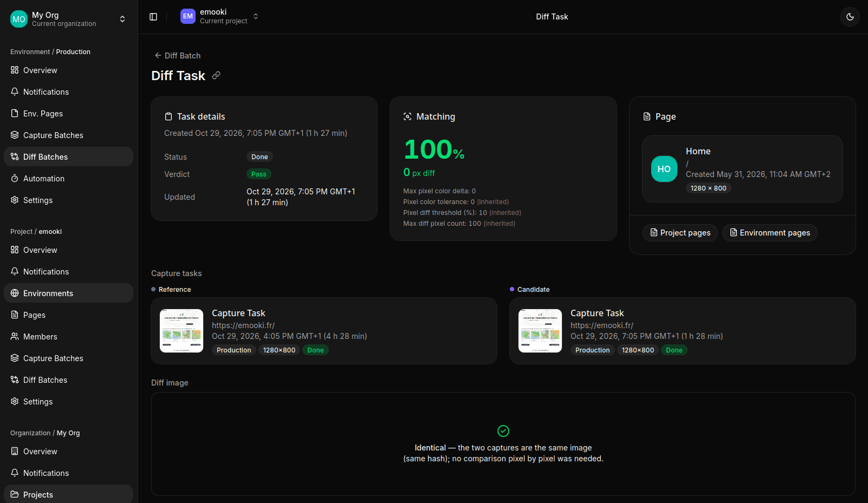Select Env. Pages in sidebar
The height and width of the screenshot is (503, 868).
(69, 113)
